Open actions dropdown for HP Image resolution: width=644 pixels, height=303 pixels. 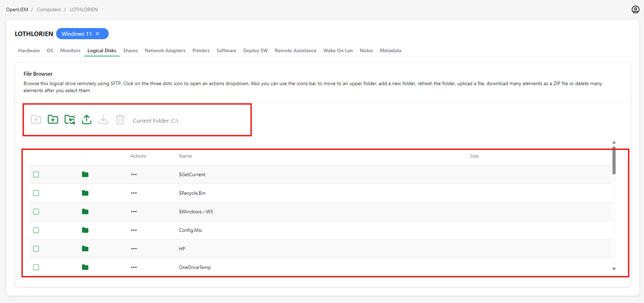(x=134, y=249)
